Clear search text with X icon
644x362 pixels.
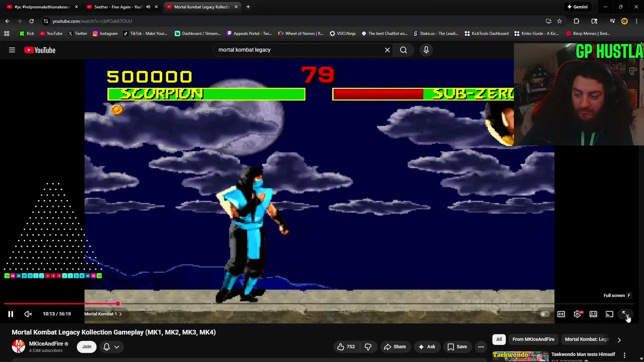pos(387,50)
